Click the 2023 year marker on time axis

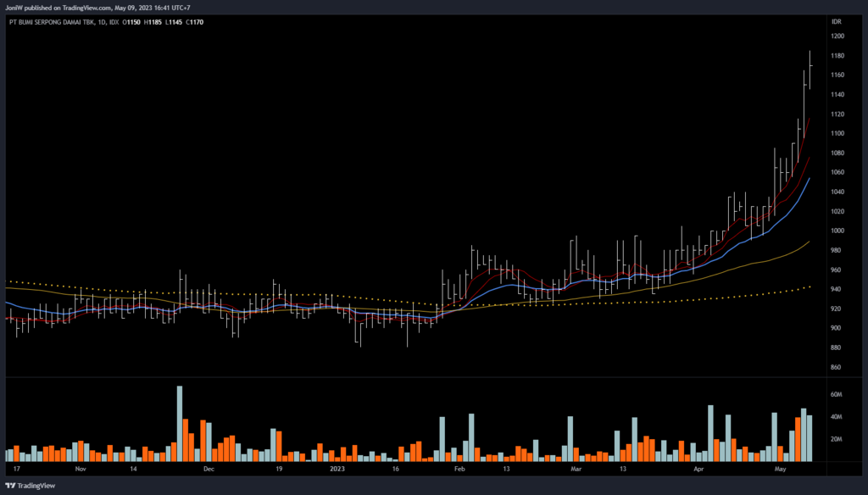[337, 468]
